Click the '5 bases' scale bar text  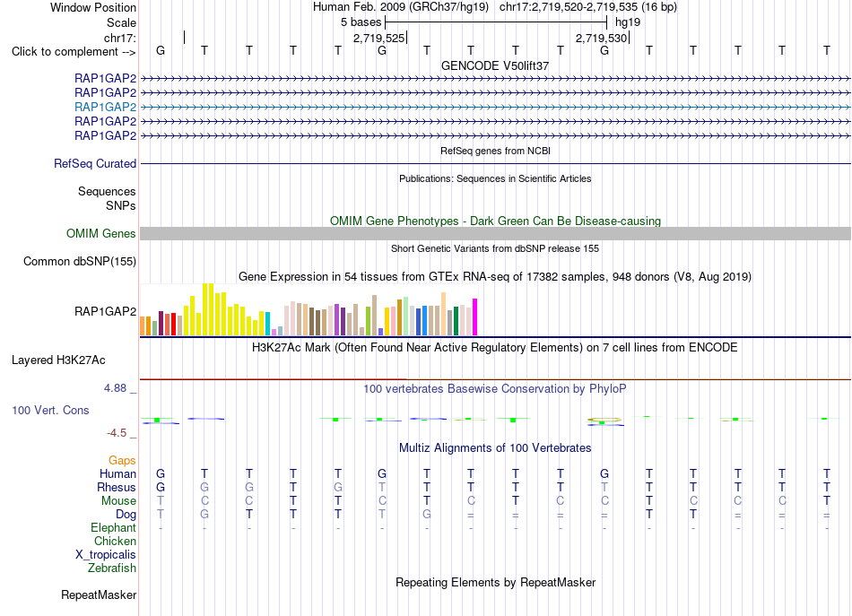pyautogui.click(x=361, y=22)
